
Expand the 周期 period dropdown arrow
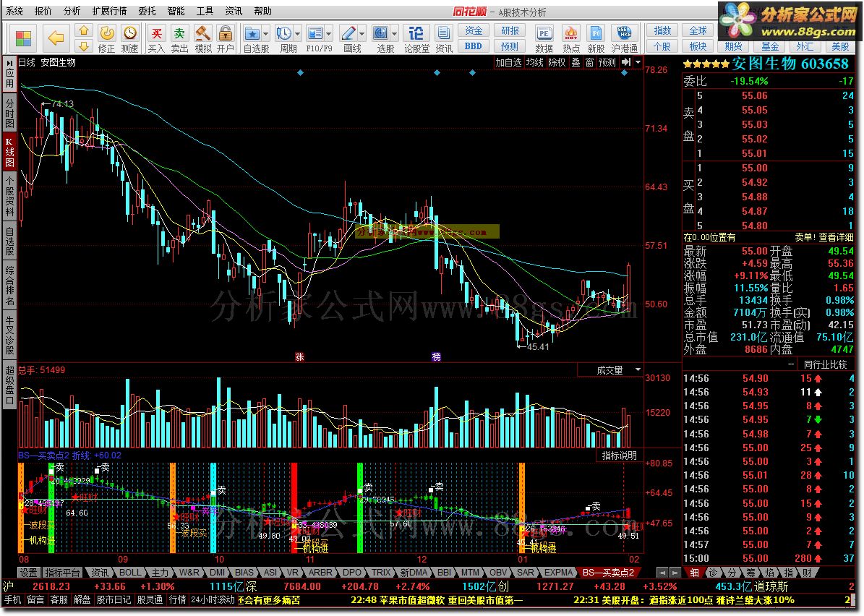298,33
